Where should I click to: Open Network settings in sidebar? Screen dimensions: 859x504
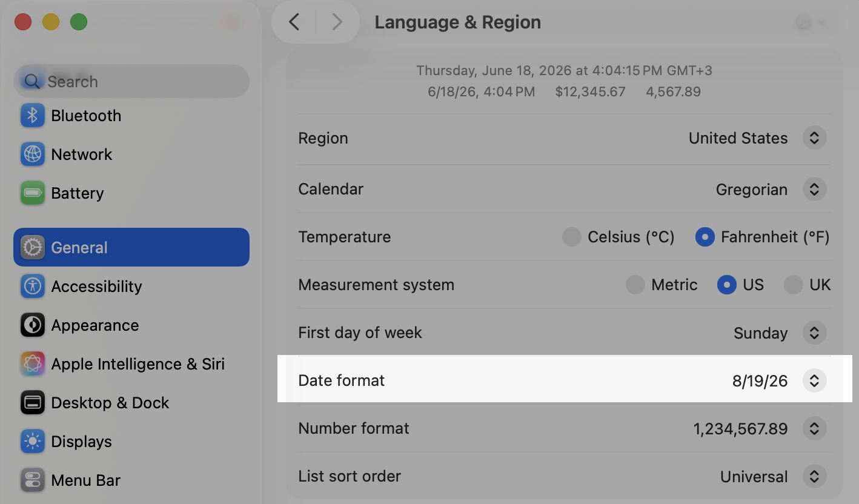131,154
